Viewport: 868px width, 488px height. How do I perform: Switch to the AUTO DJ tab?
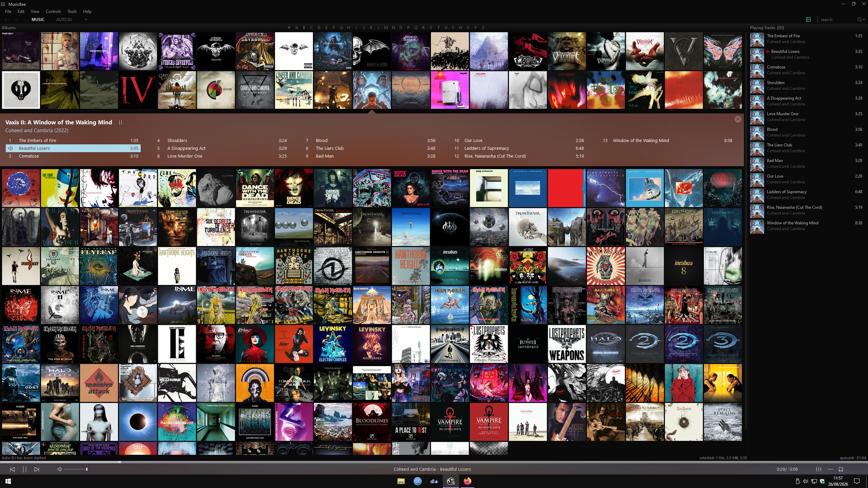click(x=64, y=20)
